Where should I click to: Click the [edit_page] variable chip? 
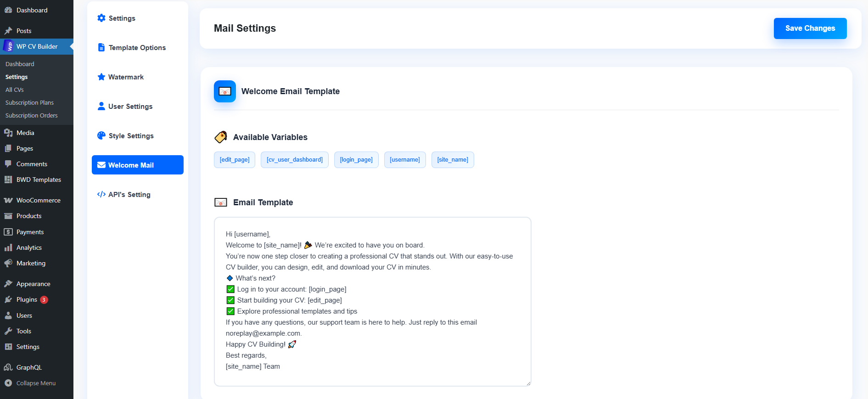[235, 160]
